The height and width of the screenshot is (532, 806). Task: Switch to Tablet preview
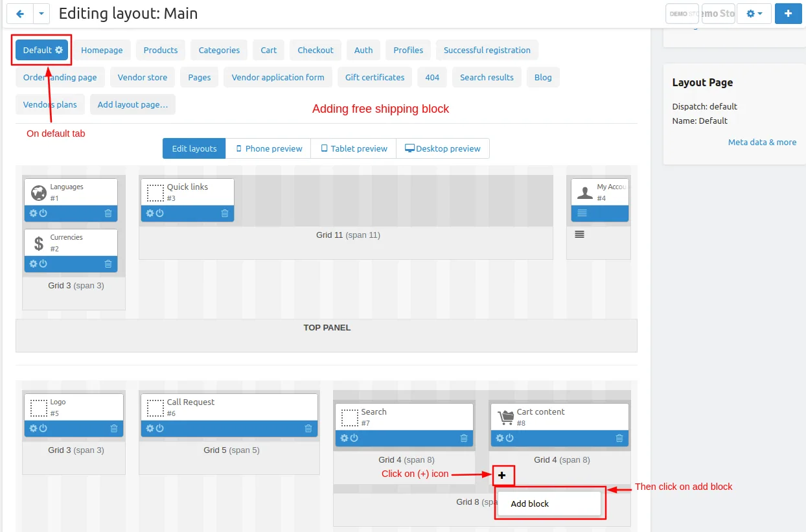click(354, 148)
